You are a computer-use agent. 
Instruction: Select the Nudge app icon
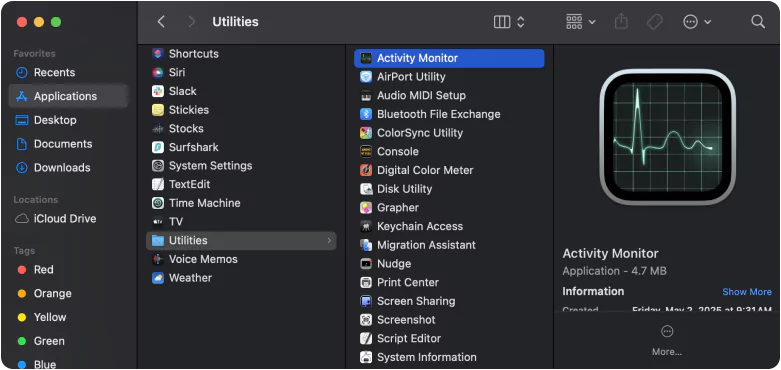click(x=366, y=263)
